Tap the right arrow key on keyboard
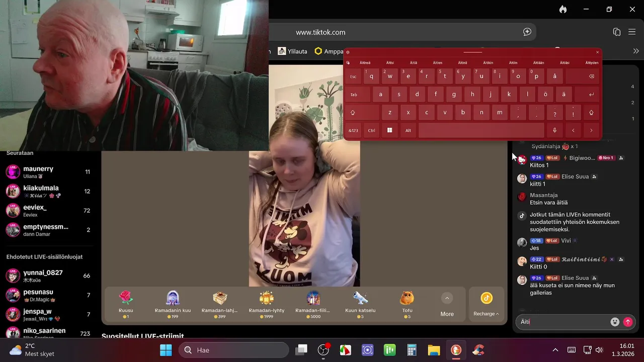Viewport: 644px width, 362px height. [x=592, y=130]
